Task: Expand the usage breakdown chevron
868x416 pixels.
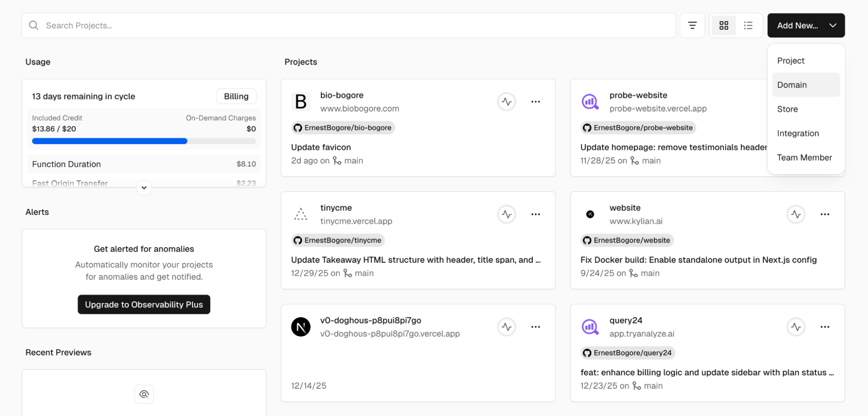Action: coord(144,188)
